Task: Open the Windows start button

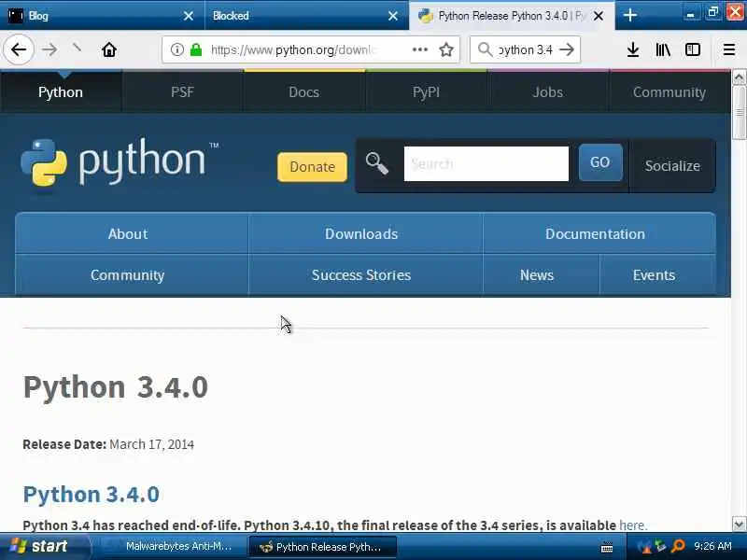Action: [x=44, y=546]
